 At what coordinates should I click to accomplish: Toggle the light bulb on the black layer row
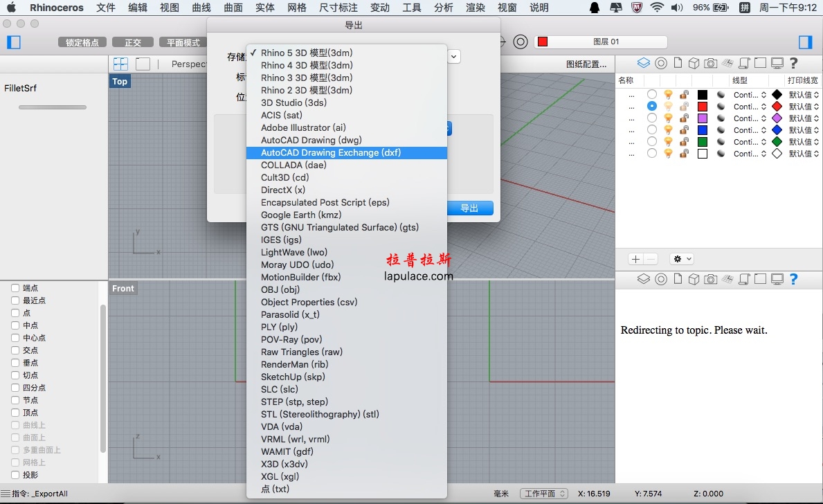coord(668,94)
